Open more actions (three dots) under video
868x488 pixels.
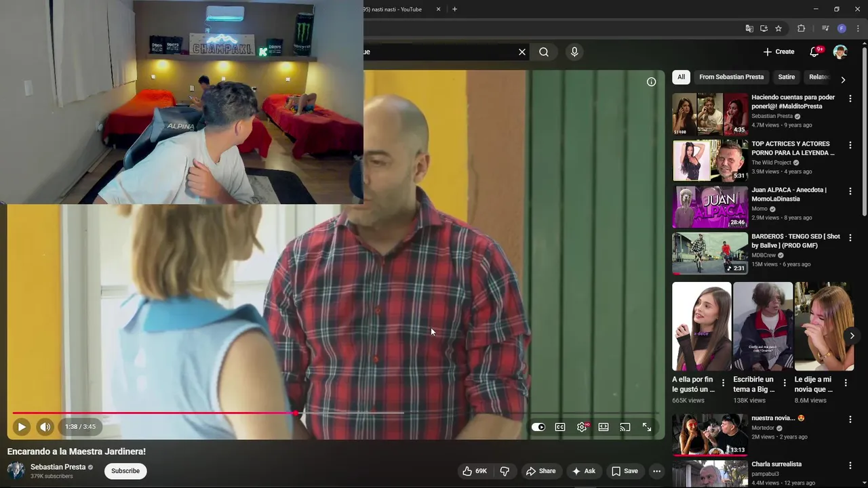pos(656,471)
